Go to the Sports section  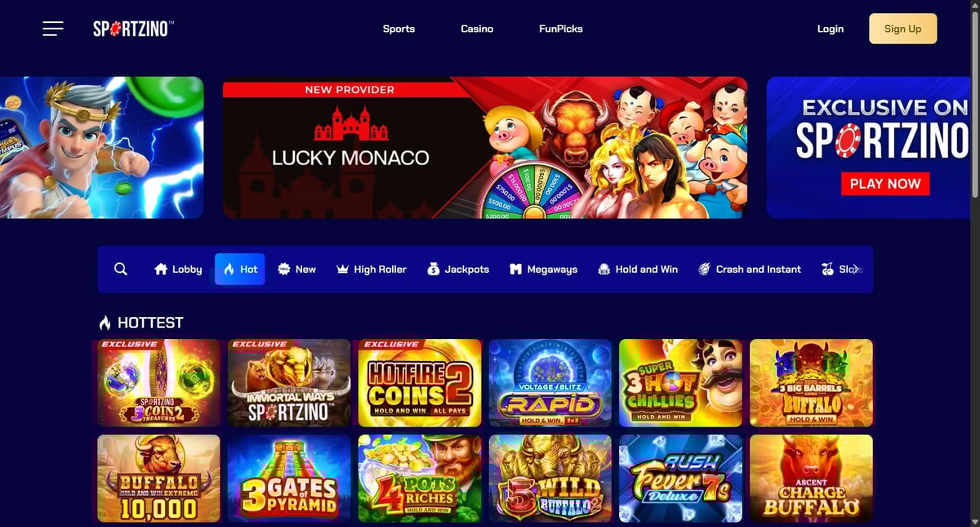(x=399, y=29)
